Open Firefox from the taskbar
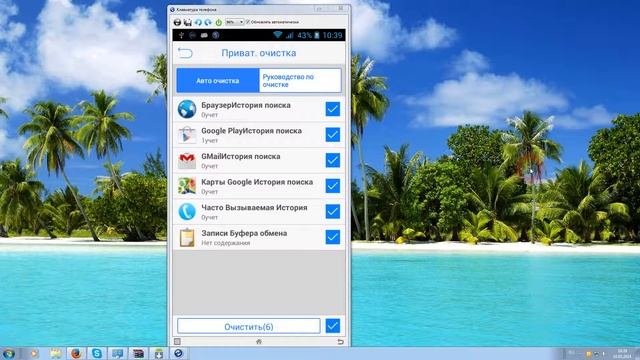640x360 pixels. pyautogui.click(x=76, y=353)
